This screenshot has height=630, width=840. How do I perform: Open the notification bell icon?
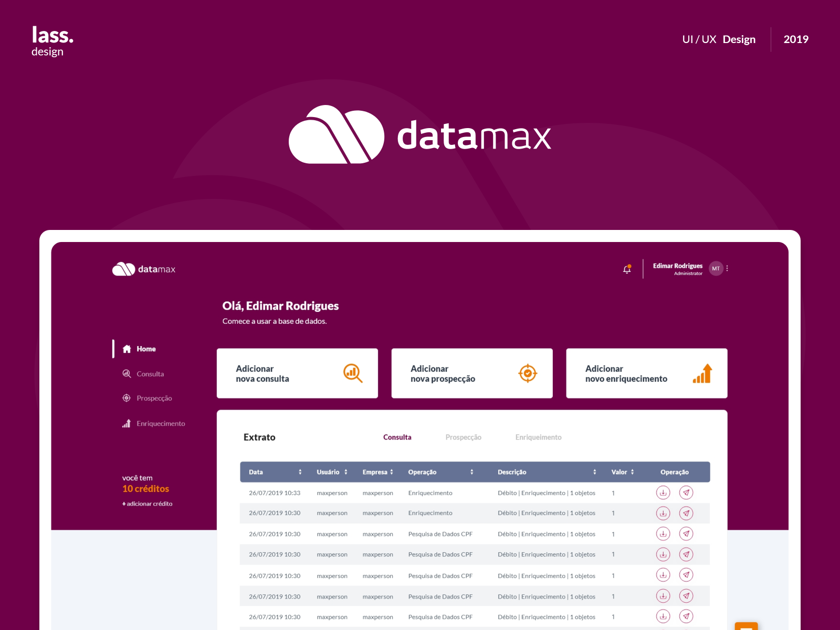pyautogui.click(x=627, y=268)
